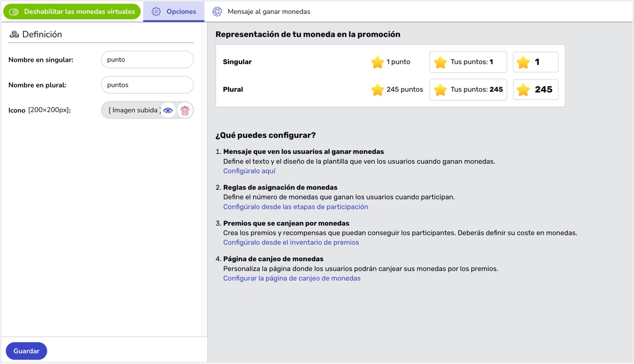Click the star icon next to 245 puntos
The width and height of the screenshot is (634, 364).
coord(377,89)
